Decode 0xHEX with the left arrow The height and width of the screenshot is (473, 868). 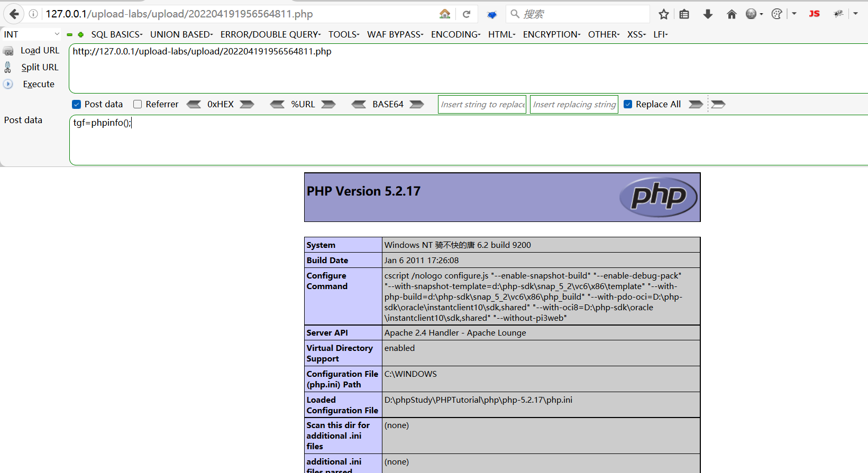(x=194, y=104)
